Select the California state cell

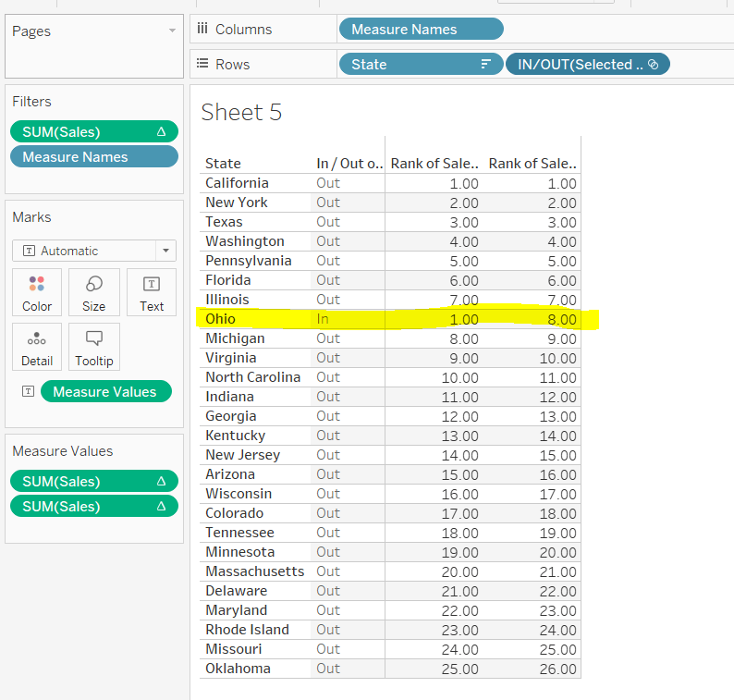(237, 183)
